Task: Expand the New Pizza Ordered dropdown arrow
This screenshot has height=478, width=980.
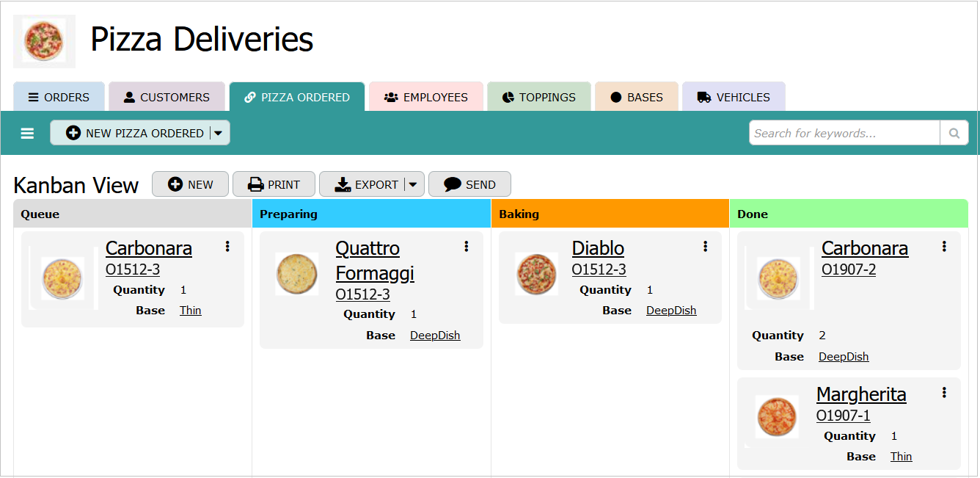Action: tap(219, 133)
